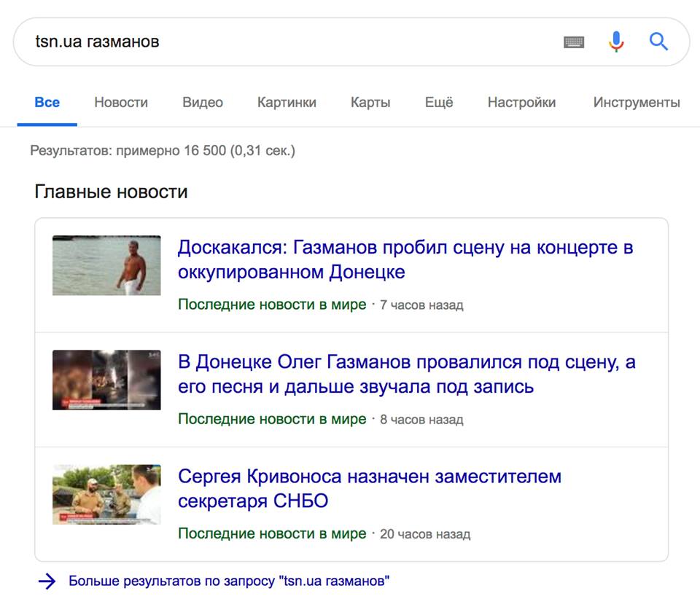Switch to the Новости tab
The width and height of the screenshot is (700, 607).
[121, 103]
